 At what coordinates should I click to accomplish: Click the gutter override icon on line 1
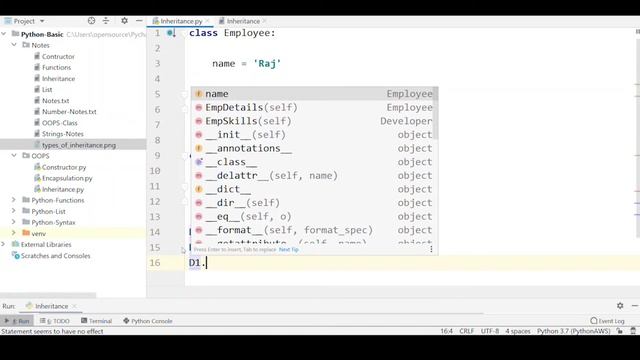[x=171, y=33]
